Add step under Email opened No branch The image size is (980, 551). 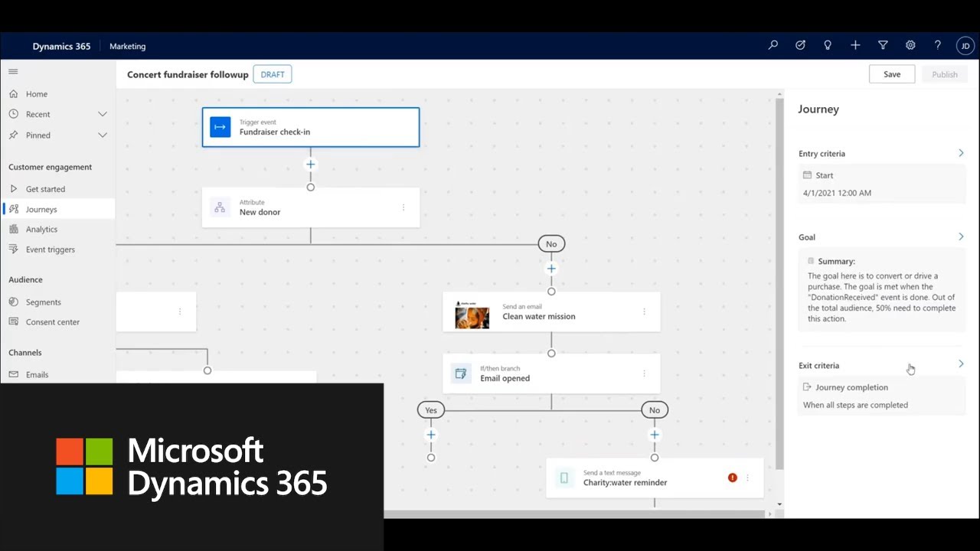654,435
